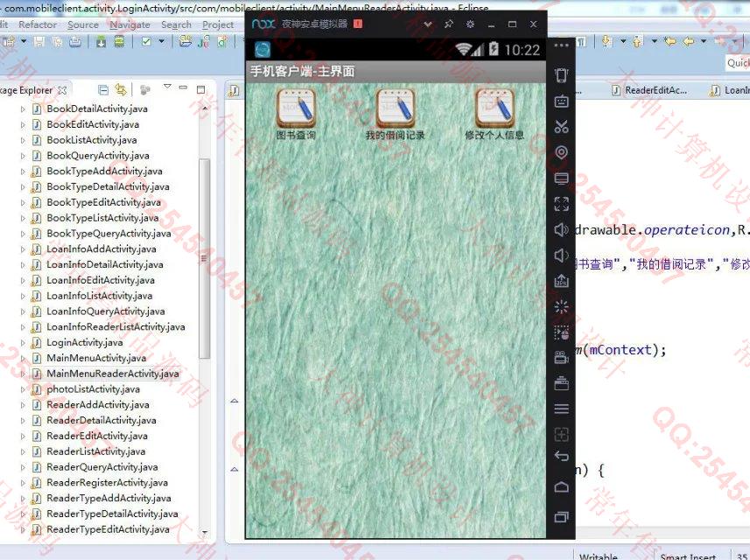750x560 pixels.
Task: Click 手机客户端-主界面 title bar text
Action: [x=303, y=72]
